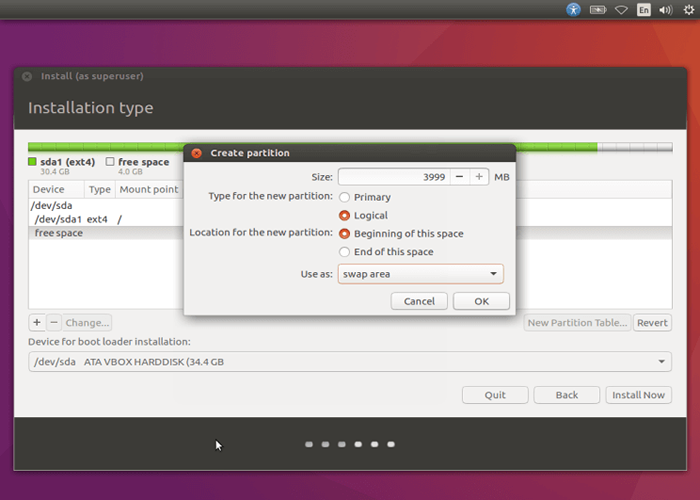Viewport: 700px width, 500px height.
Task: Click the 30.4 GB size label
Action: coord(55,171)
